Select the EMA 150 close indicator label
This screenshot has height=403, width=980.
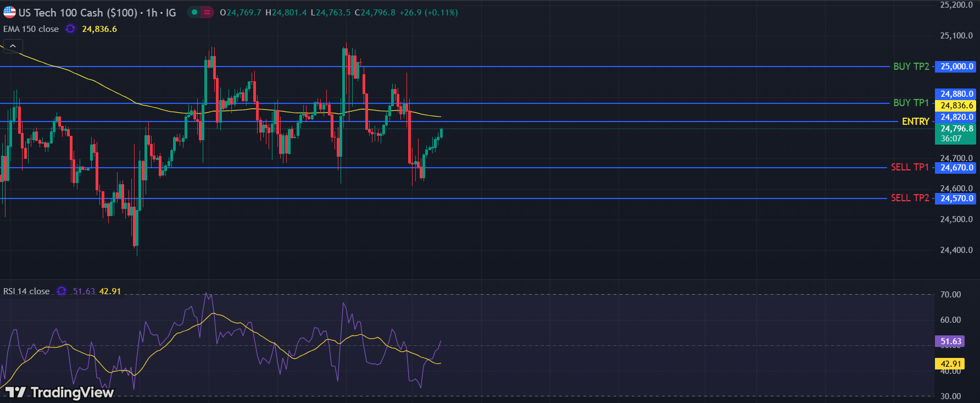click(x=31, y=29)
